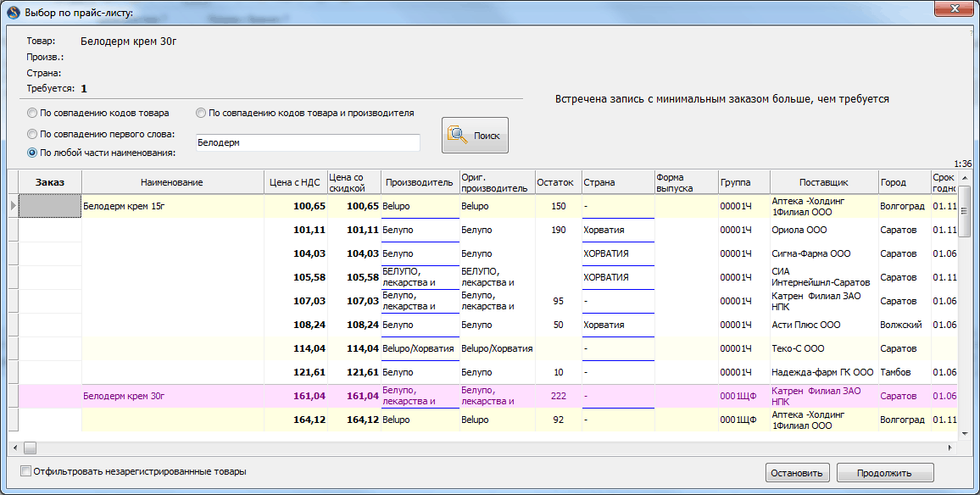Click supplier СИА Интернейшнл-Саратов

821,277
